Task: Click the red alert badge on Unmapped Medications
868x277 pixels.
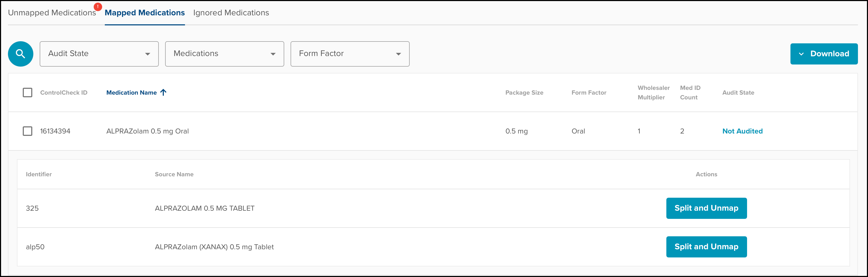Action: click(98, 7)
